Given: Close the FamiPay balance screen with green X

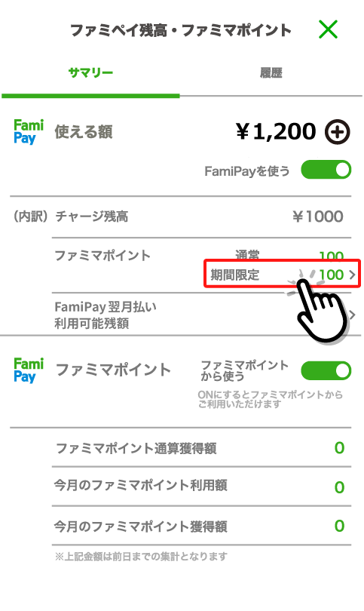Looking at the screenshot, I should click(328, 29).
